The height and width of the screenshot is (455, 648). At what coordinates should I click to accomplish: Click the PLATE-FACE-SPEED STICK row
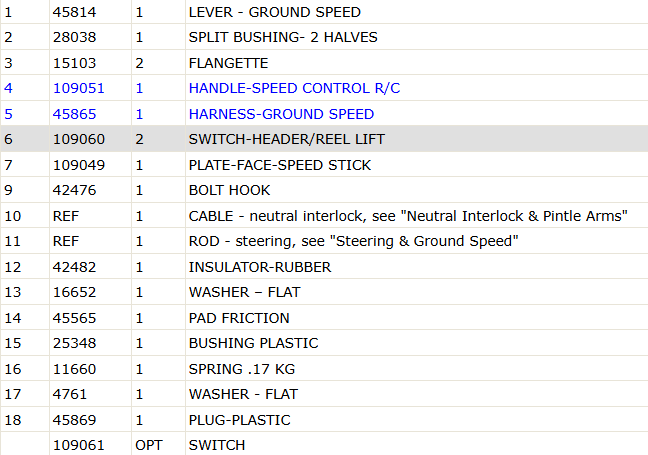(x=324, y=165)
